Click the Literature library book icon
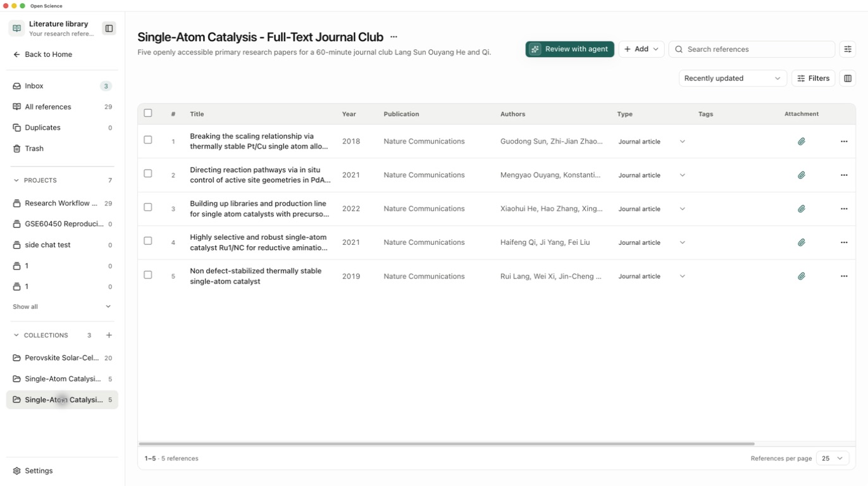This screenshot has width=868, height=486. tap(17, 28)
